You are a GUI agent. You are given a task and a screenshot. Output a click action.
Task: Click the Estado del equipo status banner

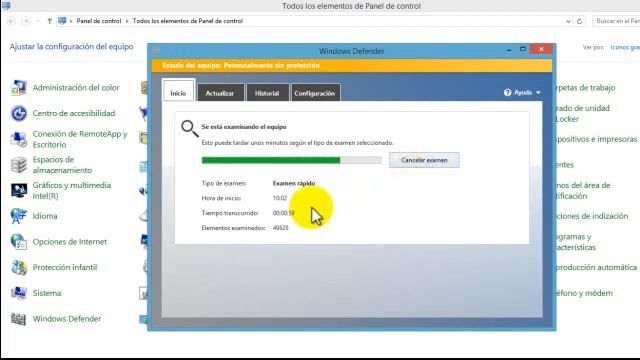coord(352,66)
